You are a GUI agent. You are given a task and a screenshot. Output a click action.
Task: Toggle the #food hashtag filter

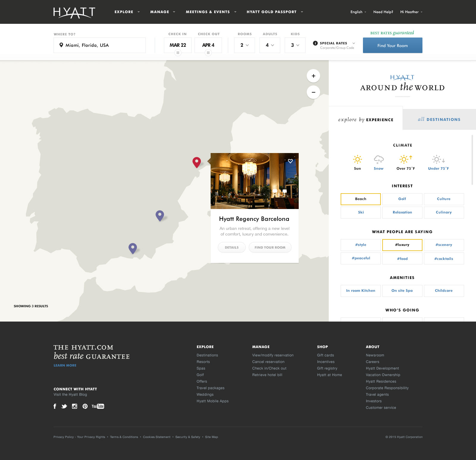[x=402, y=258]
